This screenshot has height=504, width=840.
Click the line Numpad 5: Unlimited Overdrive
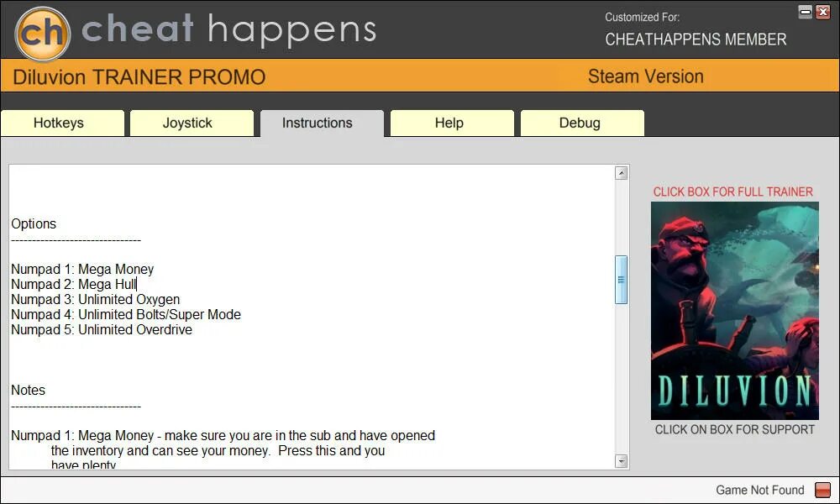click(x=102, y=328)
